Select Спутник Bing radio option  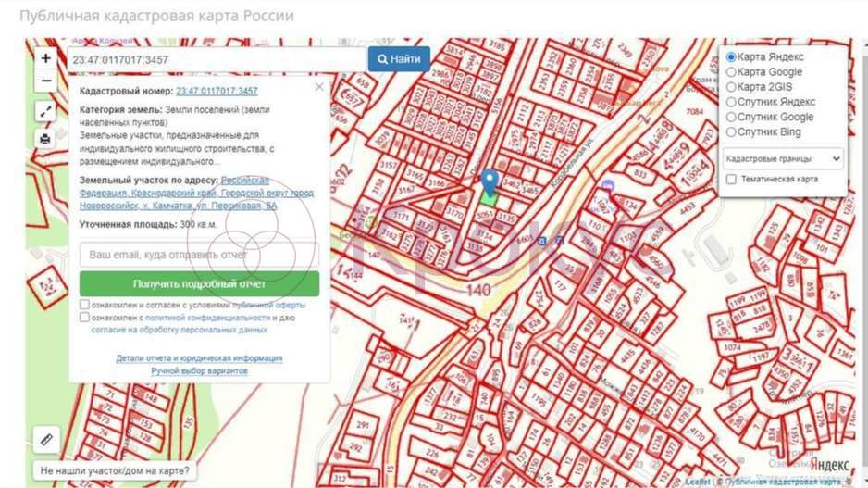[731, 131]
